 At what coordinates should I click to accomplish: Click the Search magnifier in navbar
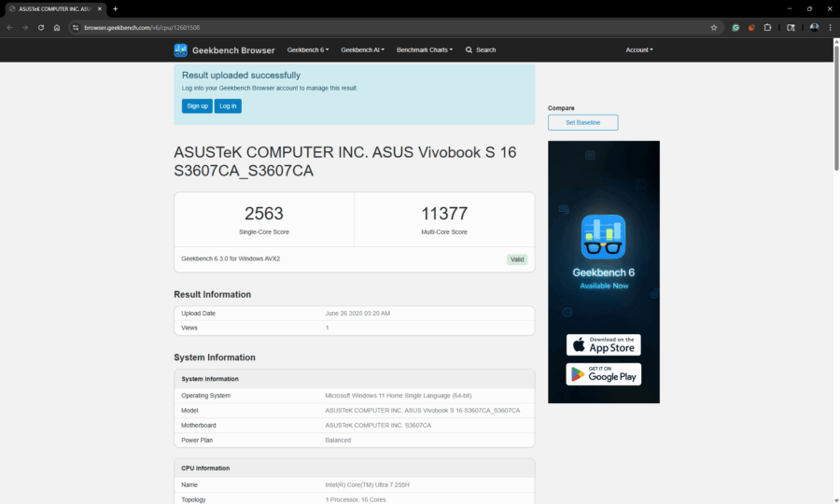[x=469, y=49]
